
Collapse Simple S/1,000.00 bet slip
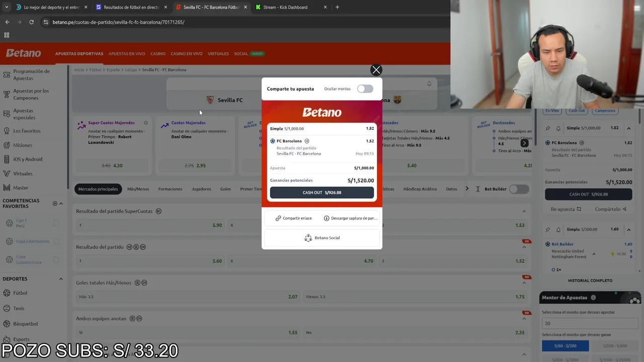click(x=628, y=128)
